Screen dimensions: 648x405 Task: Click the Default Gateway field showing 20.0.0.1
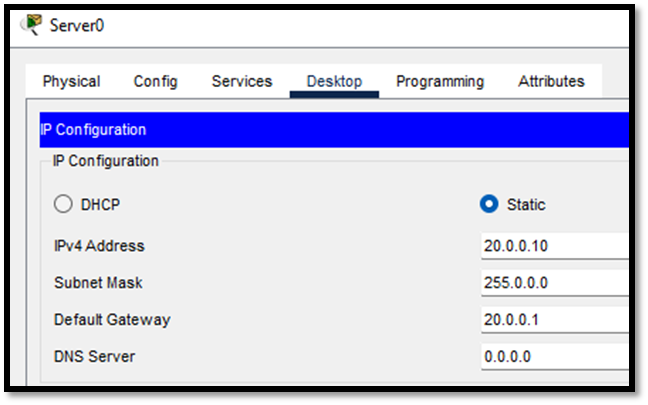[555, 319]
